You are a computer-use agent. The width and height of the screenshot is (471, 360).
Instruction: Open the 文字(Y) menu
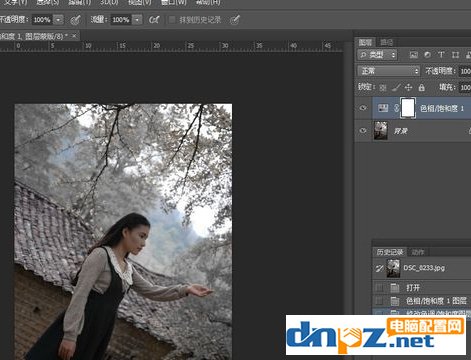pos(15,2)
